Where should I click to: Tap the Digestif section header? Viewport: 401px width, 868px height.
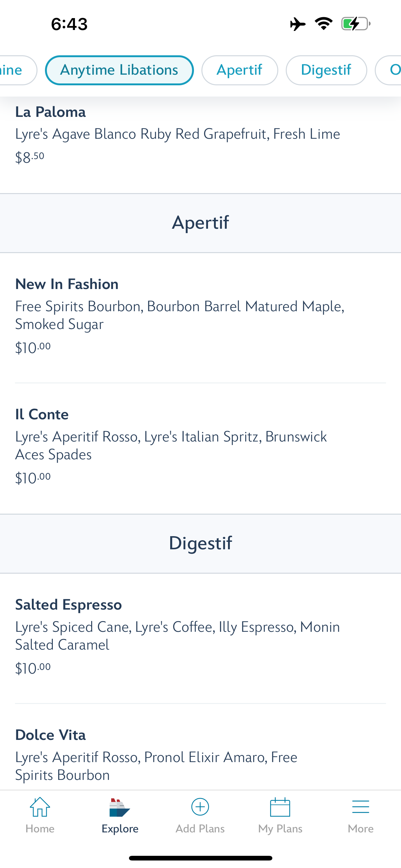click(x=200, y=543)
